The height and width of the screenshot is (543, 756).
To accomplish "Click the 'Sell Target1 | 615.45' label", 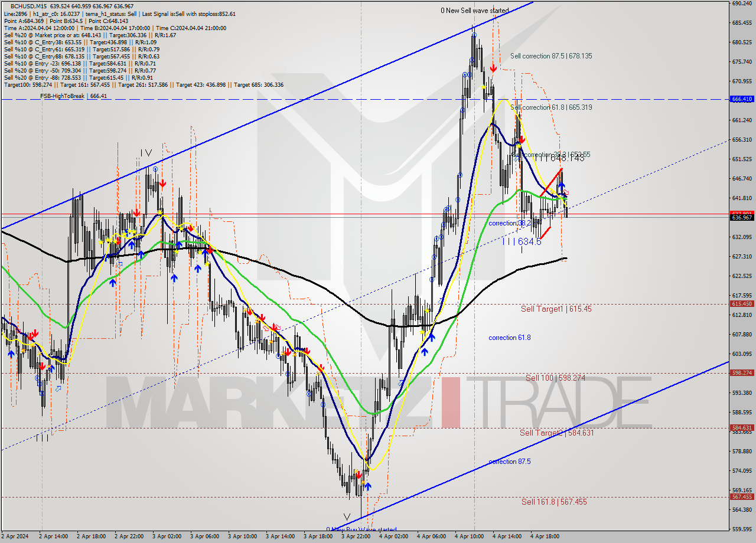I will tap(556, 309).
